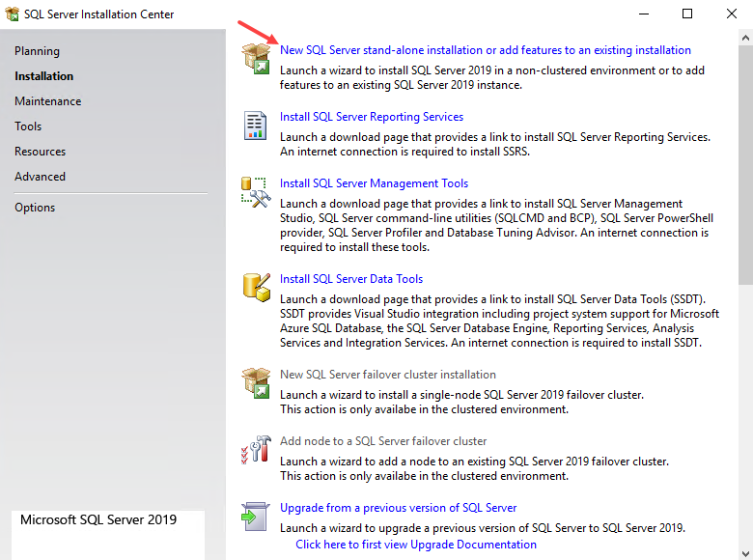Open Install SQL Server Management Tools link
The width and height of the screenshot is (753, 560).
tap(374, 183)
